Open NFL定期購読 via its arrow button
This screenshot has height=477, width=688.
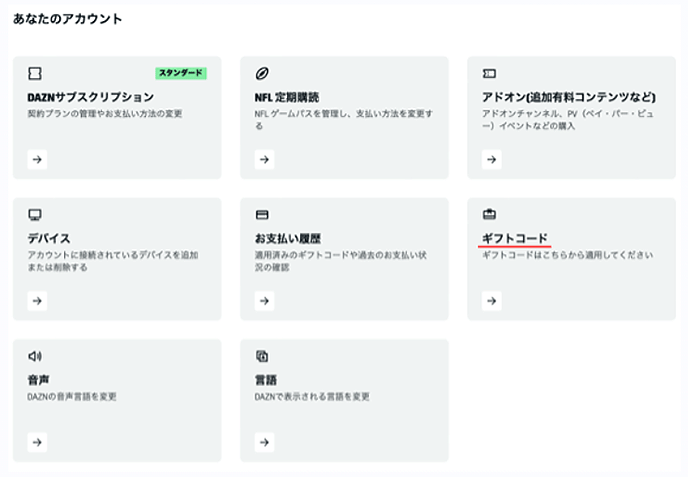265,159
